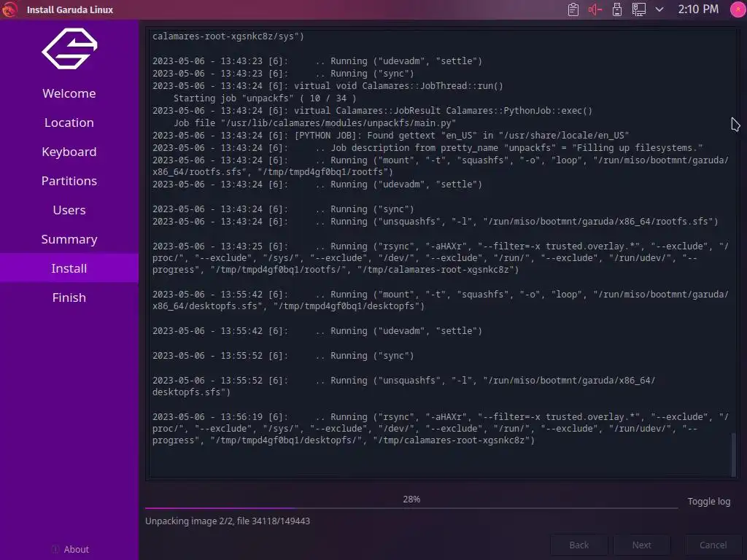Viewport: 747px width, 560px height.
Task: Click the 13:43:25 rsync log entry
Action: [x=440, y=257]
